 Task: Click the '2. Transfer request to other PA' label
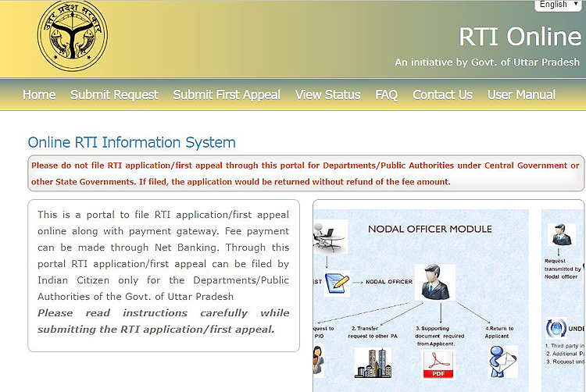[373, 333]
